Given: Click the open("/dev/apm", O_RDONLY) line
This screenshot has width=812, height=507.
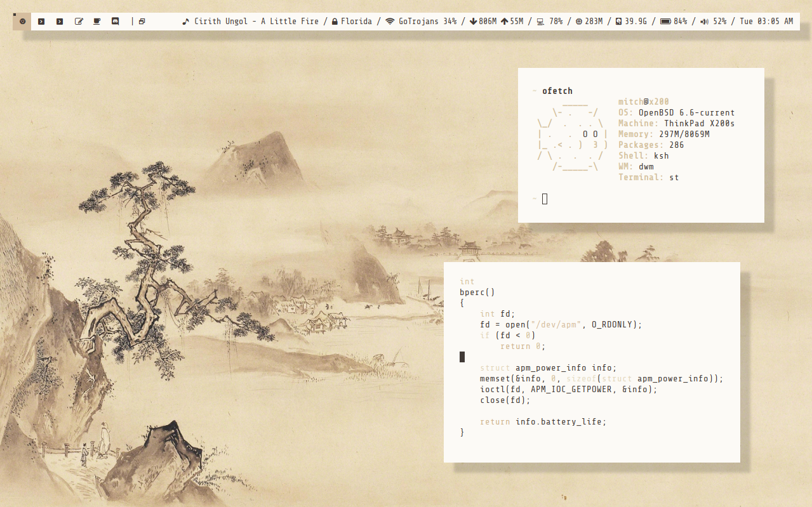Looking at the screenshot, I should click(x=561, y=324).
